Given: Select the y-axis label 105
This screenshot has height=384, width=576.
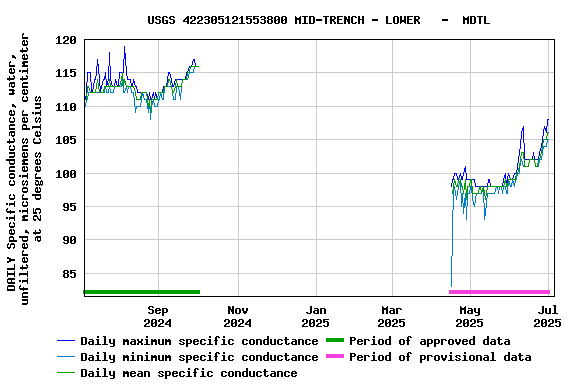Looking at the screenshot, I should click(66, 140).
